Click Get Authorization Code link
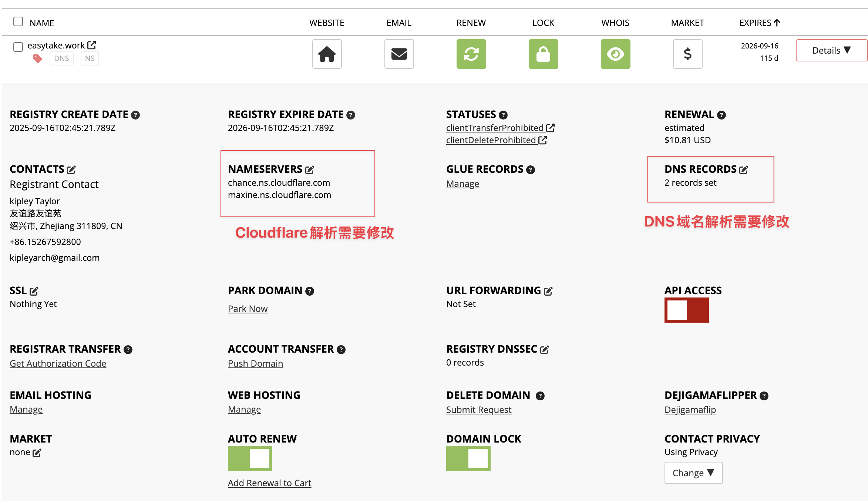Screen dimensions: 868x501 coord(58,364)
